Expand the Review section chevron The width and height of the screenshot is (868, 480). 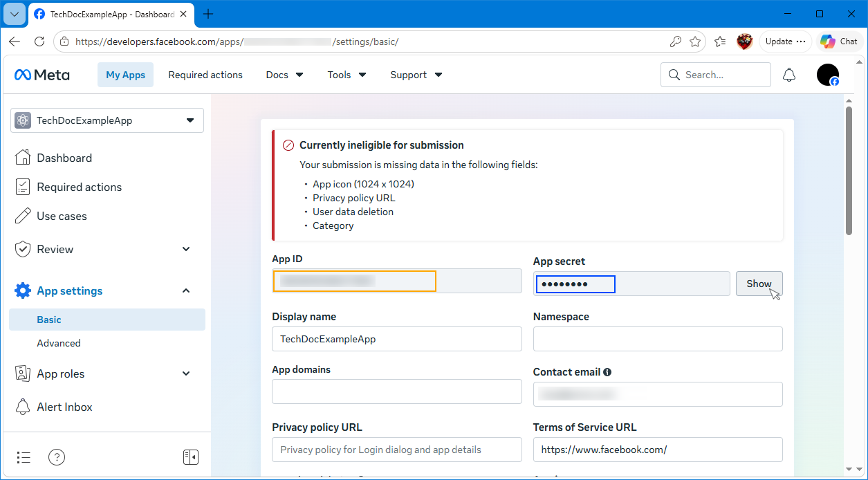[x=186, y=249]
